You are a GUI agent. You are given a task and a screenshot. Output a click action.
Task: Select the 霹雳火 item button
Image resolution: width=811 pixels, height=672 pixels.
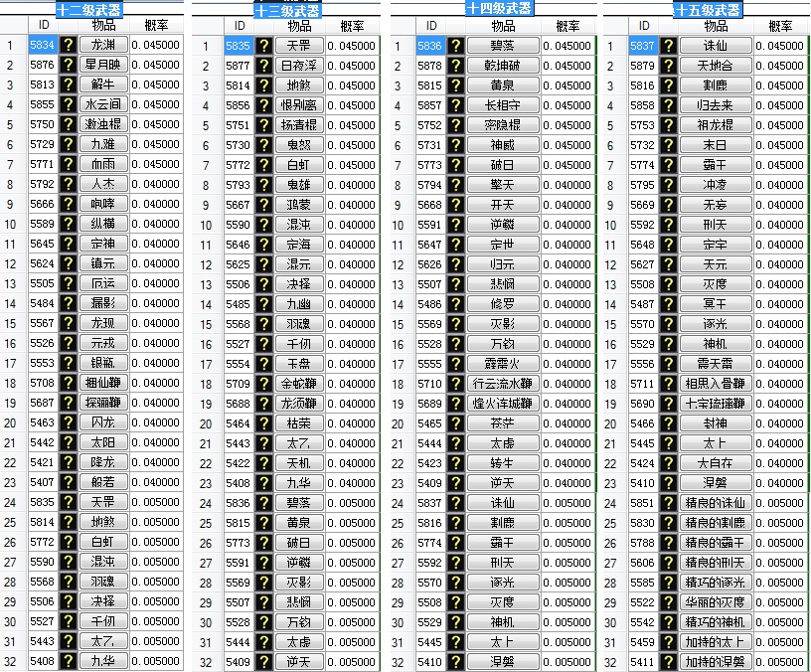pyautogui.click(x=503, y=364)
